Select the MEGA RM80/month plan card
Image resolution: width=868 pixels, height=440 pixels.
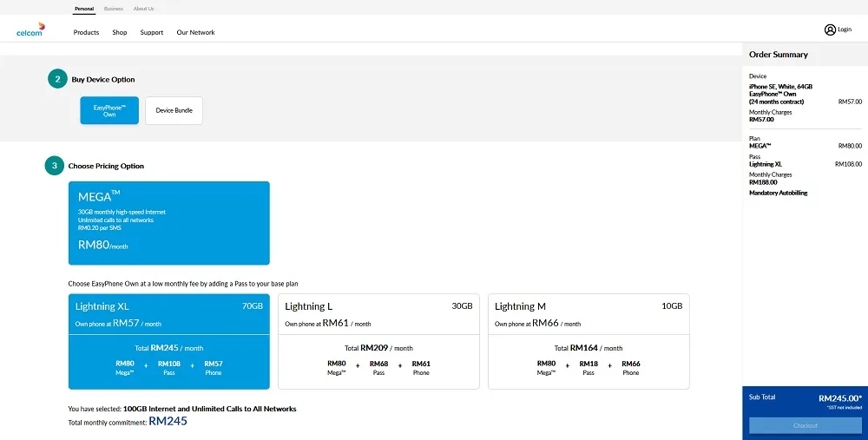(x=169, y=223)
